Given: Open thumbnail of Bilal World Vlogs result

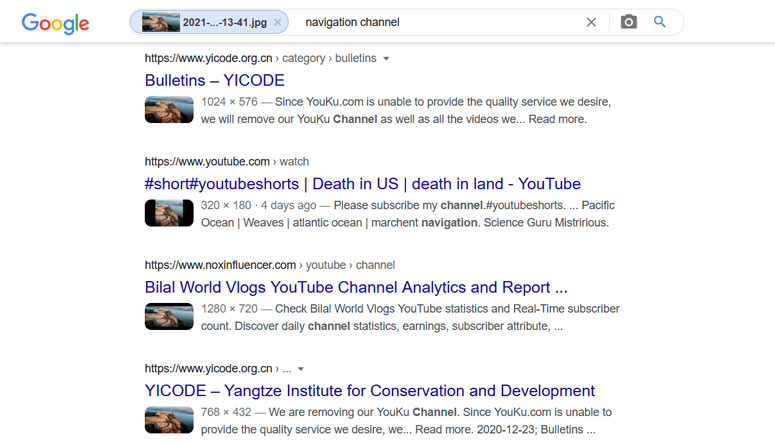Looking at the screenshot, I should 169,316.
